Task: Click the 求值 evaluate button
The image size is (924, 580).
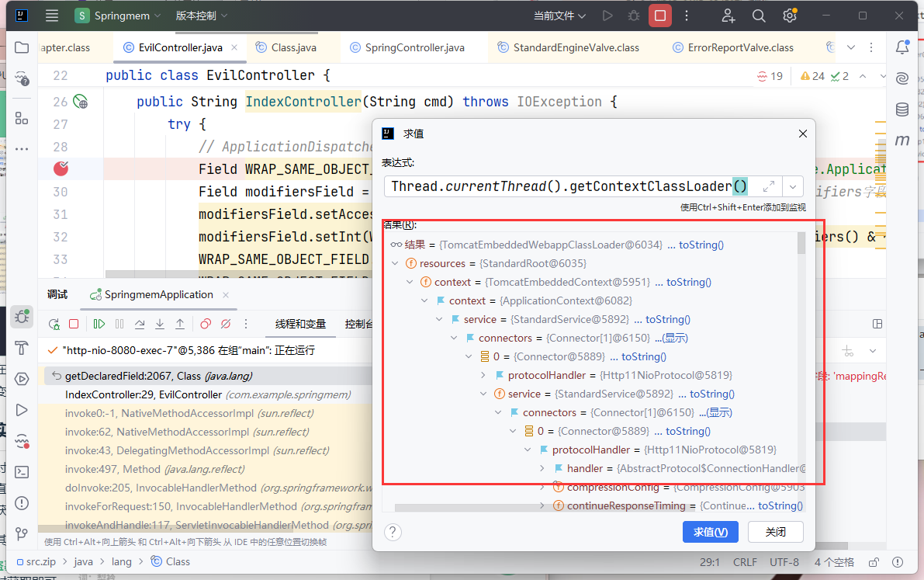Action: pyautogui.click(x=710, y=532)
